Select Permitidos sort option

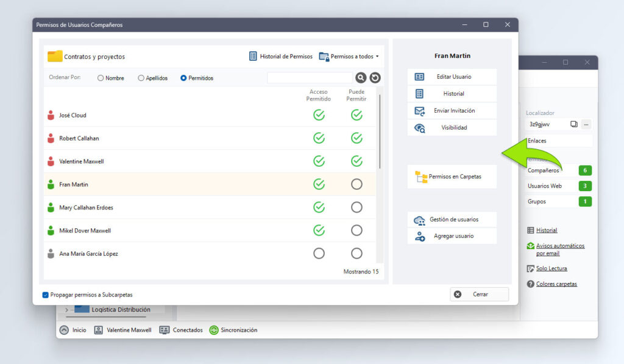pyautogui.click(x=197, y=79)
